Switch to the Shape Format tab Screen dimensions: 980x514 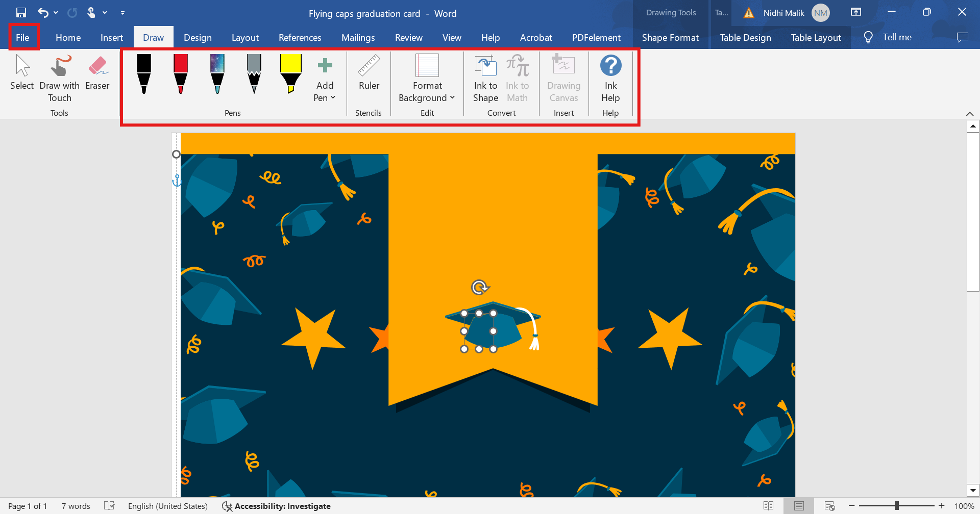670,37
